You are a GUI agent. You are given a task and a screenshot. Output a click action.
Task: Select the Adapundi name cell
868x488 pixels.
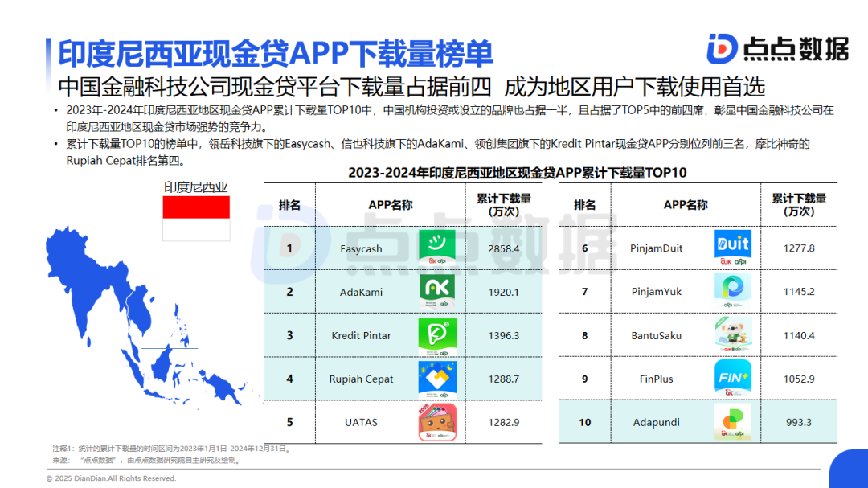(656, 422)
